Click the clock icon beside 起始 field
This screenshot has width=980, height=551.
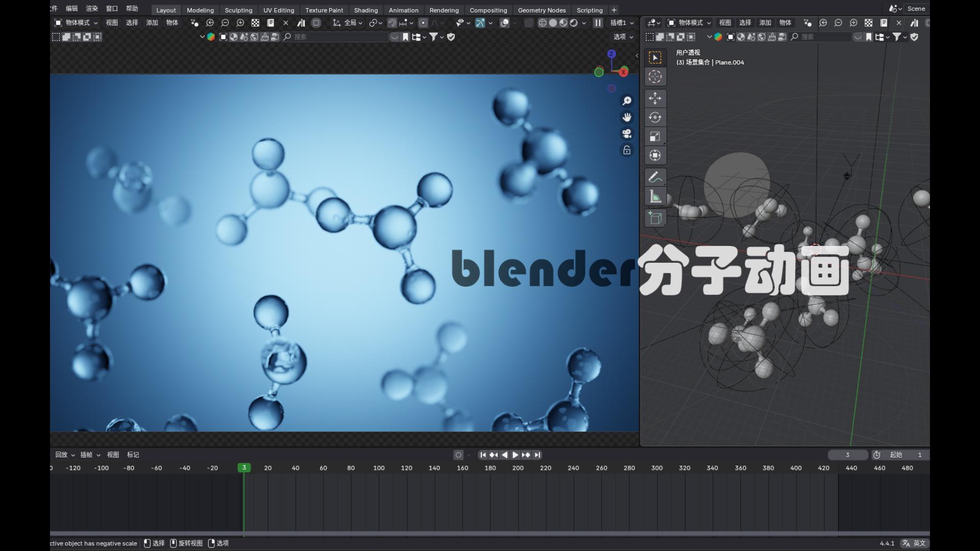point(877,455)
